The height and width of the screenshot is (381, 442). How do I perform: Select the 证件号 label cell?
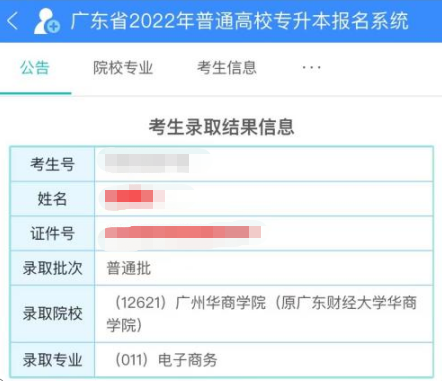tap(52, 233)
